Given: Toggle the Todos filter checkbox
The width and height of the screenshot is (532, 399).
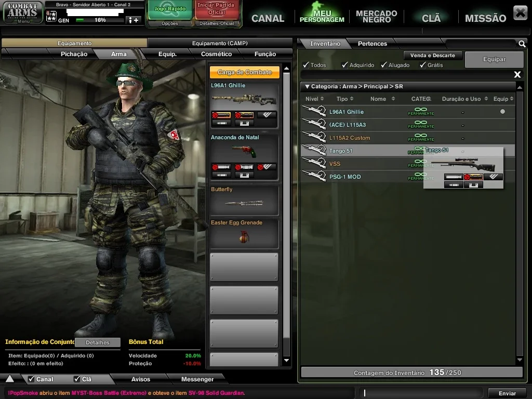Looking at the screenshot, I should click(x=306, y=64).
